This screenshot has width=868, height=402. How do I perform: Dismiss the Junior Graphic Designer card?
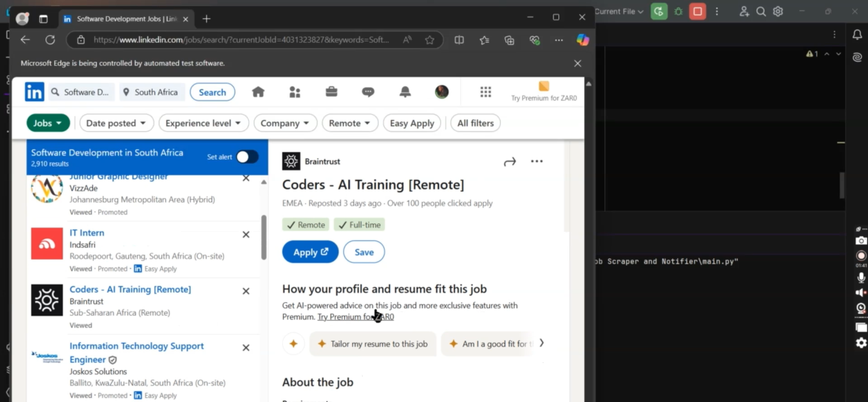[x=246, y=178]
